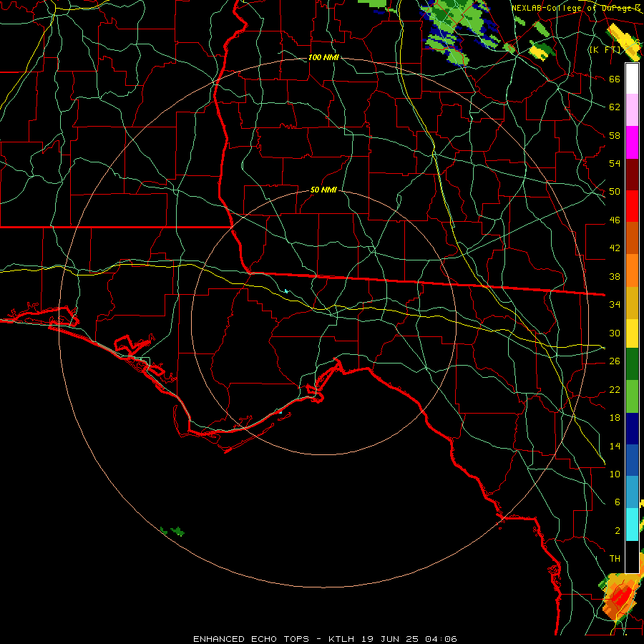
Task: Click the small green echo over the Gulf
Action: pyautogui.click(x=172, y=532)
